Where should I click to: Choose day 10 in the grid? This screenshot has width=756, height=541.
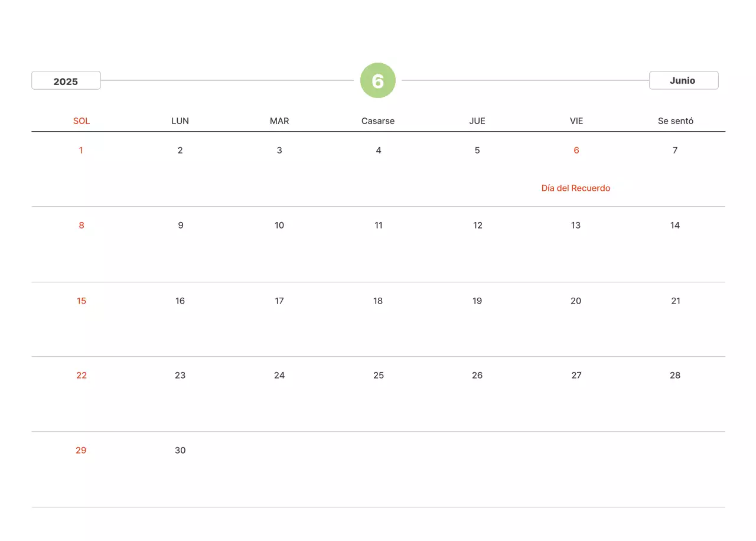click(x=279, y=225)
